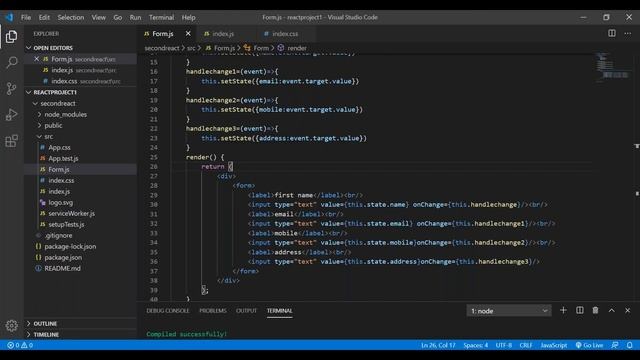Open the Explorer view in activity bar
640x360 pixels.
tap(11, 37)
